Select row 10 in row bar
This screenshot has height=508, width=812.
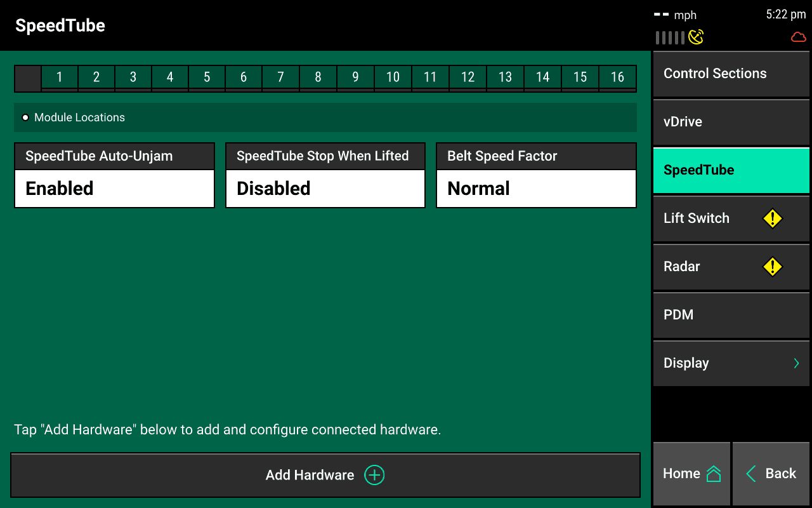[x=393, y=78]
